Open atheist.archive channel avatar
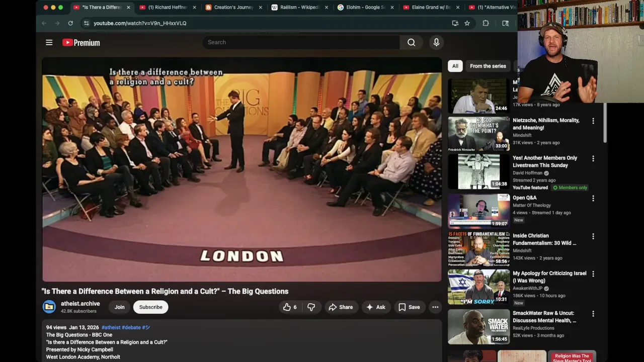The width and height of the screenshot is (644, 362). pos(49,307)
